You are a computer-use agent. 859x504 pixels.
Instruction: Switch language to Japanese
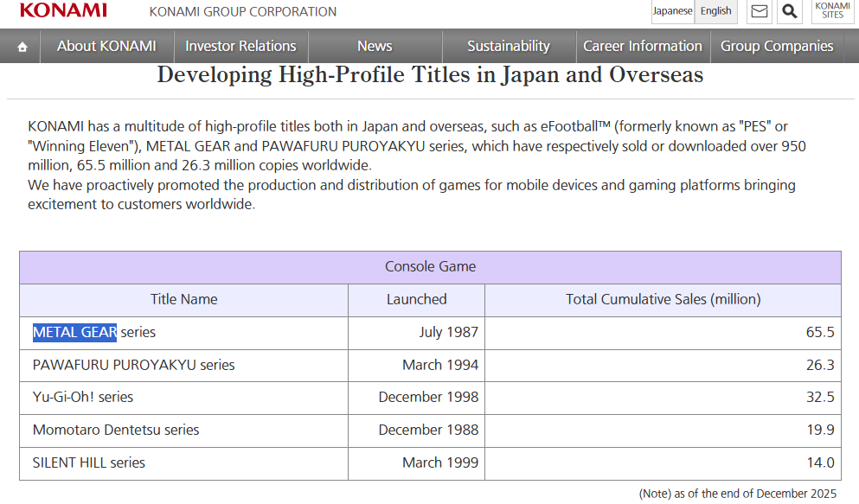click(x=672, y=11)
